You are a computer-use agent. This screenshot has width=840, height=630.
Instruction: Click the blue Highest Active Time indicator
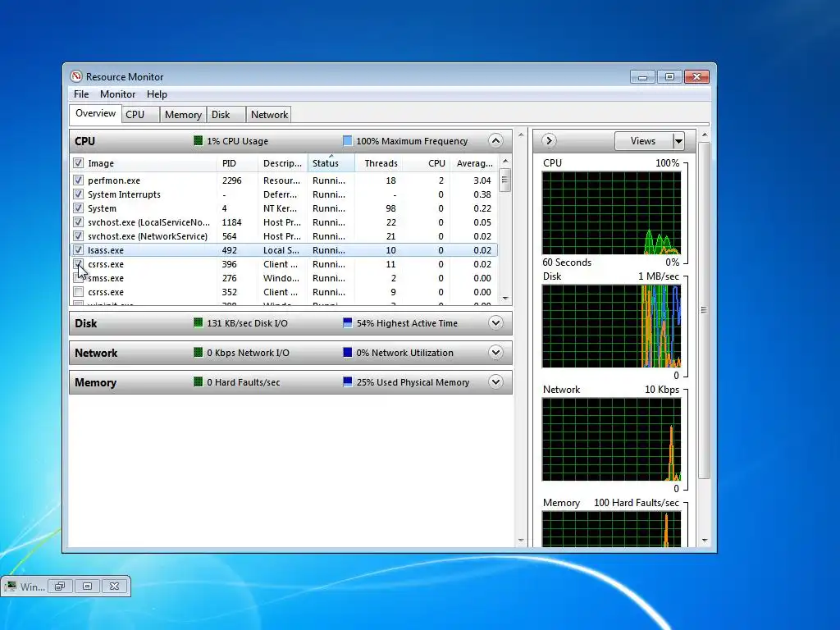coord(347,323)
